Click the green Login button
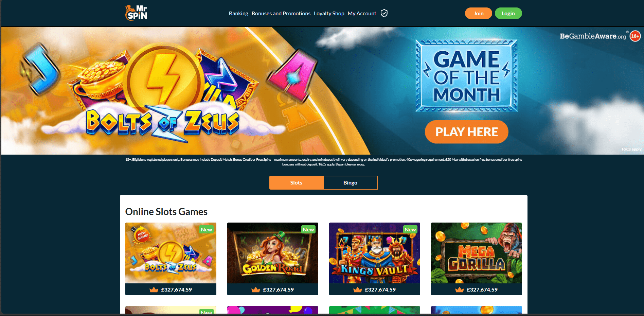Image resolution: width=644 pixels, height=316 pixels. point(508,13)
